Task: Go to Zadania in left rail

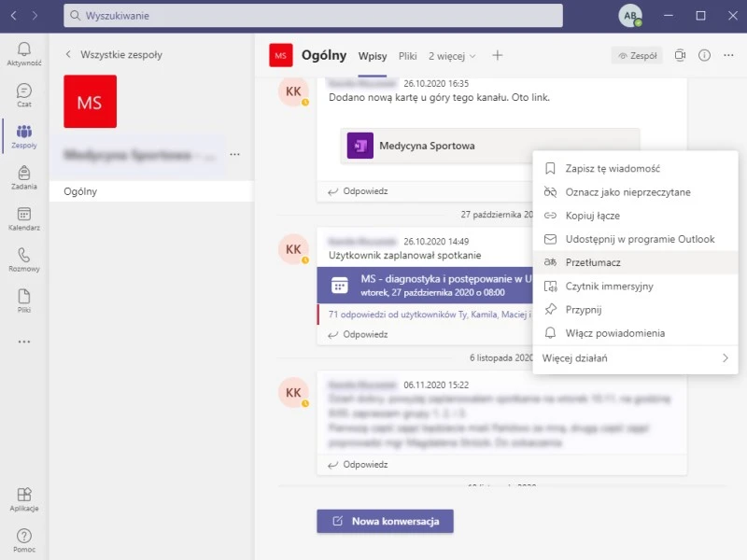Action: point(24,176)
